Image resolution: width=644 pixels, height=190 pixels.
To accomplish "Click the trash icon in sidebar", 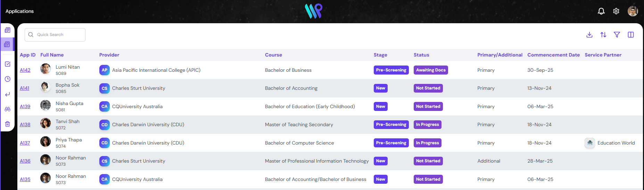I will pyautogui.click(x=7, y=124).
